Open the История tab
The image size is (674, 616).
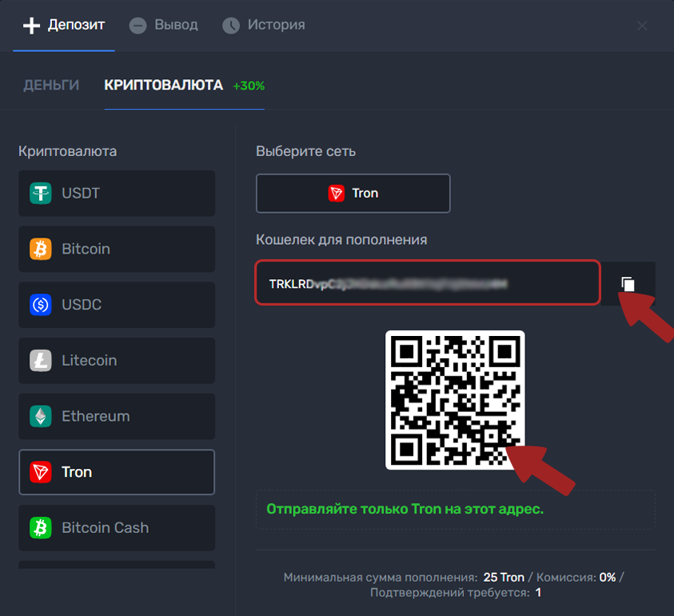pos(264,26)
